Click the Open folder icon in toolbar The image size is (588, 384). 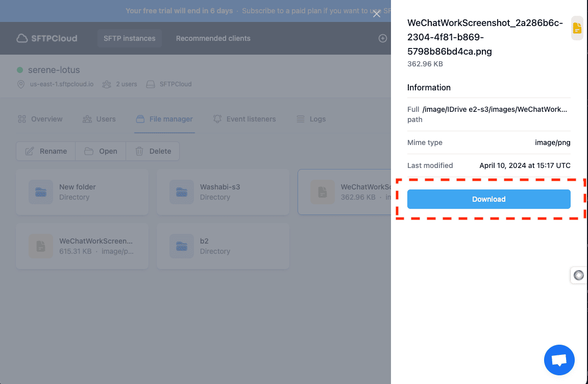[89, 151]
